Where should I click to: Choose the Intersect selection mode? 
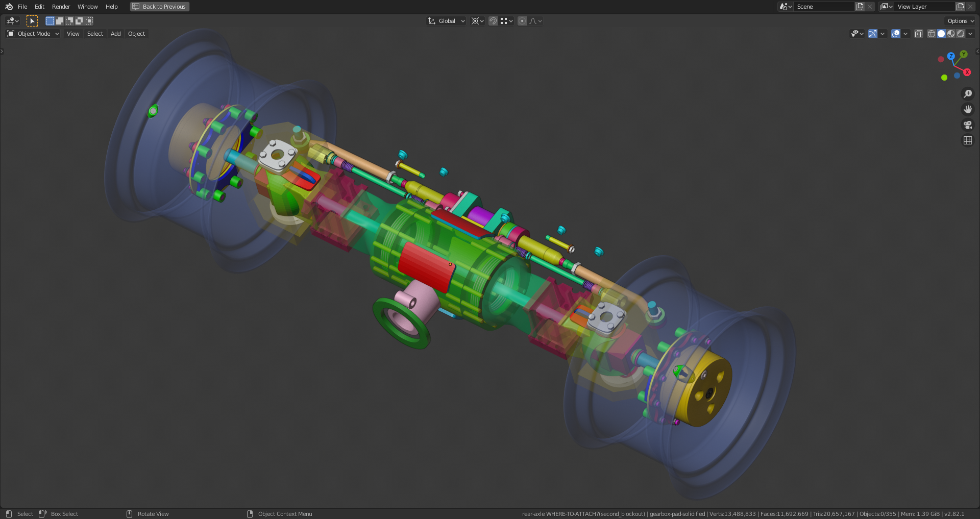pos(89,21)
